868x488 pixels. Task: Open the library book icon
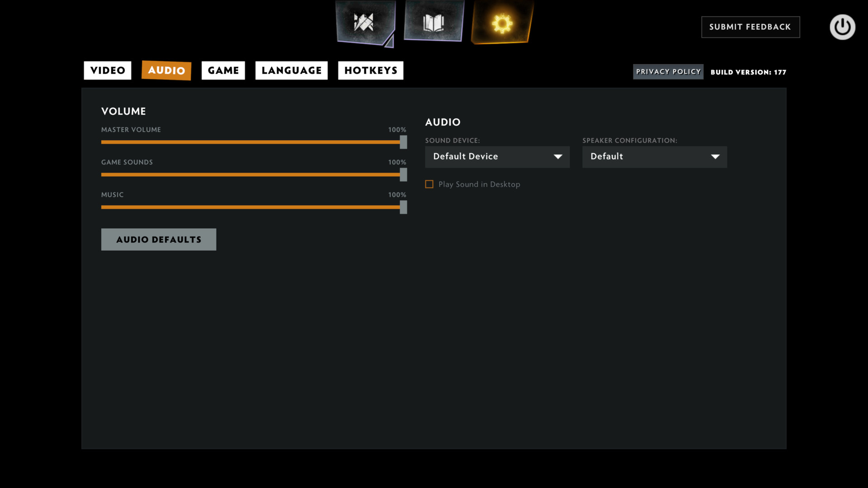pos(434,21)
